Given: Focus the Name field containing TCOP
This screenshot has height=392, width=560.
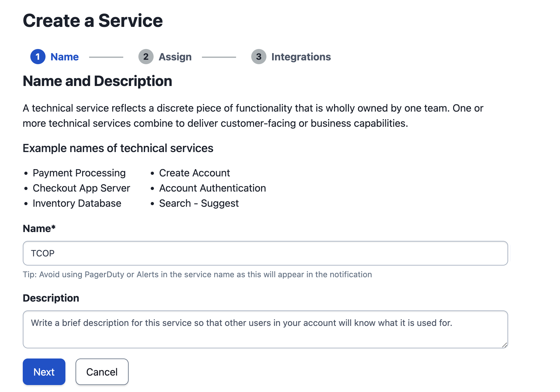Looking at the screenshot, I should [265, 253].
